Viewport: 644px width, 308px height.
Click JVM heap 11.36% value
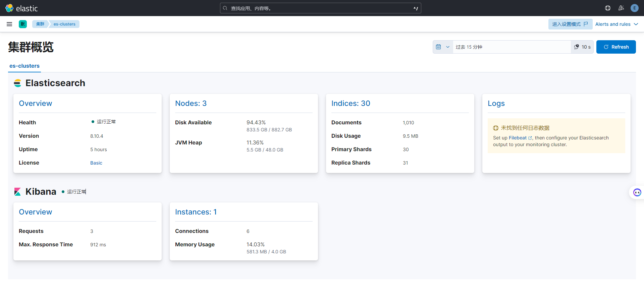pyautogui.click(x=255, y=143)
